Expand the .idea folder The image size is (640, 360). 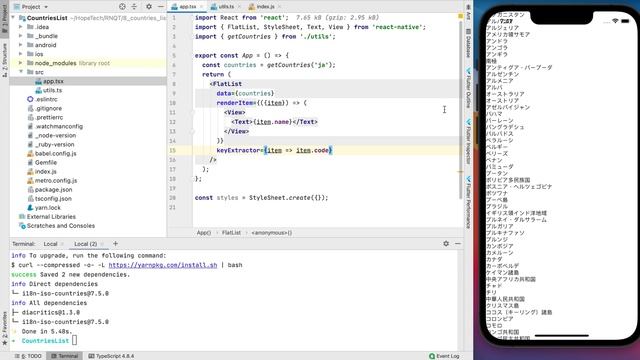[x=20, y=27]
